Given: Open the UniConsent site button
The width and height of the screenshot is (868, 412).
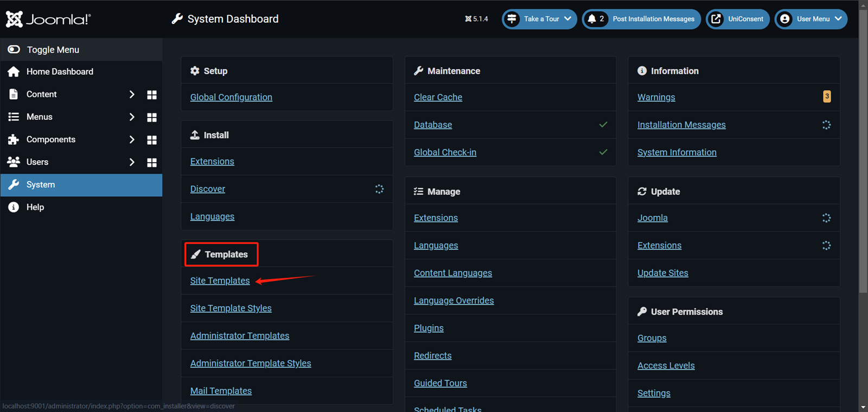Looking at the screenshot, I should click(x=738, y=19).
